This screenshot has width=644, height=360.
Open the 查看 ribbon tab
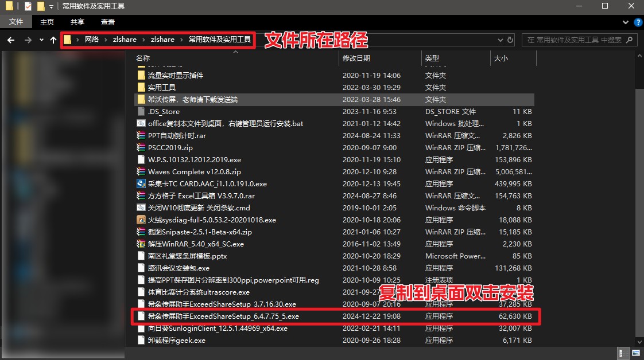point(107,22)
